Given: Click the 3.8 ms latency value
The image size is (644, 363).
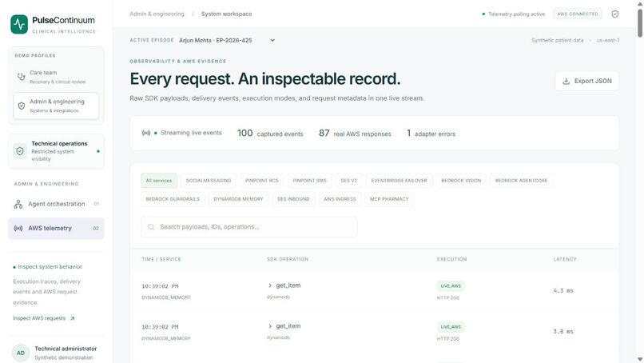Looking at the screenshot, I should pos(563,331).
